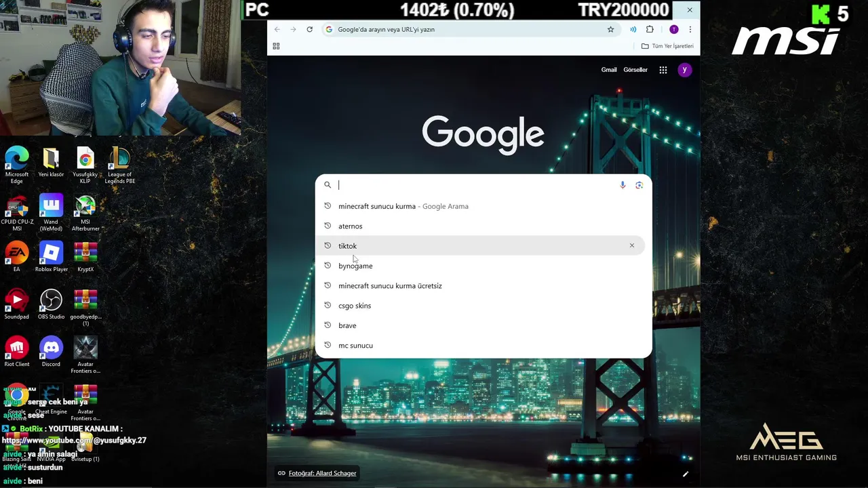Select the OBS Studio desktop icon
Viewport: 868px width, 488px height.
pyautogui.click(x=51, y=304)
